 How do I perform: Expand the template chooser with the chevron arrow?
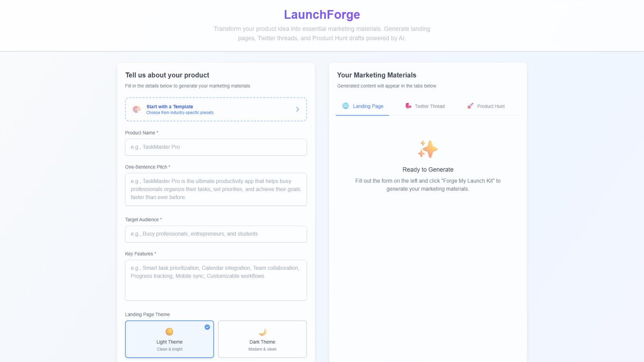pos(297,109)
